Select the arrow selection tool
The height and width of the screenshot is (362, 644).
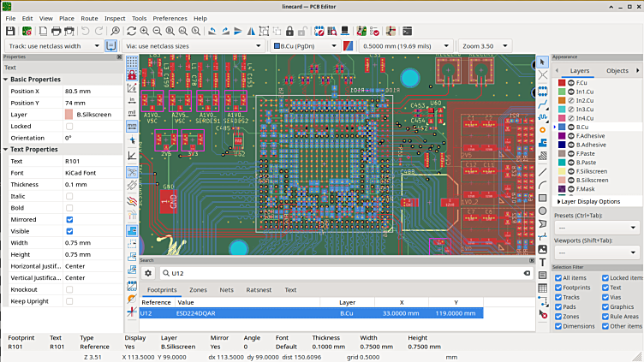(x=543, y=62)
